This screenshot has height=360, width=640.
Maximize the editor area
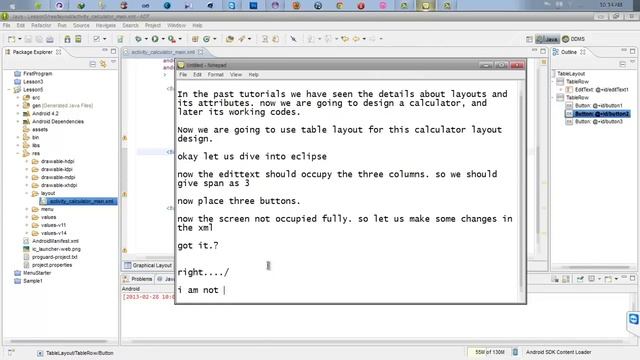(x=543, y=51)
